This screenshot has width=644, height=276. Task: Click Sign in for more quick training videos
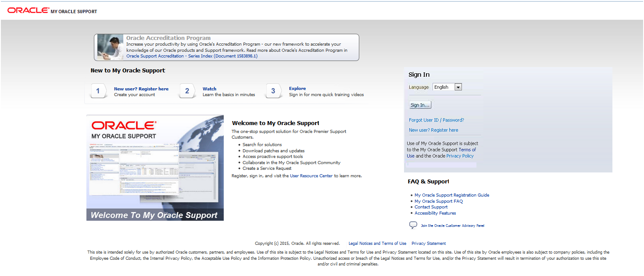[x=326, y=94]
